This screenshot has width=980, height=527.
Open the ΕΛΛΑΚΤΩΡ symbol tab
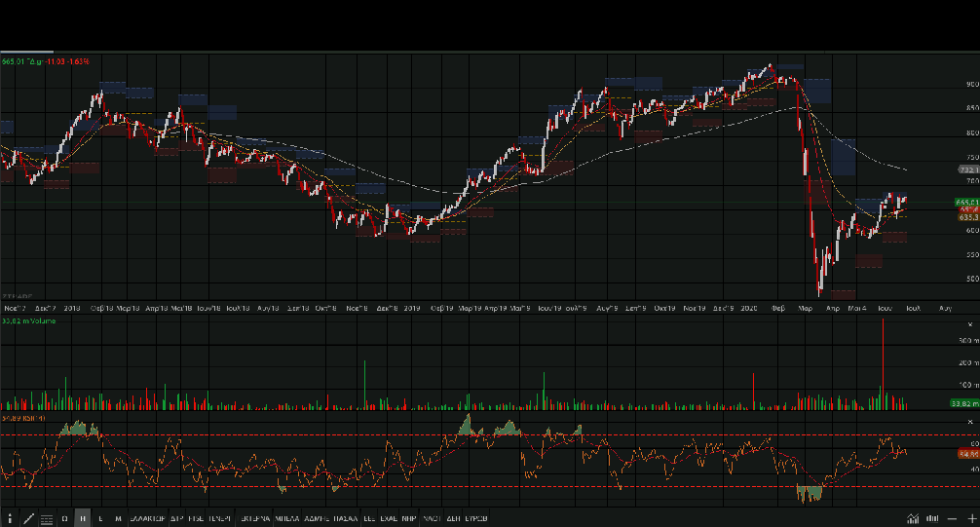pos(147,518)
